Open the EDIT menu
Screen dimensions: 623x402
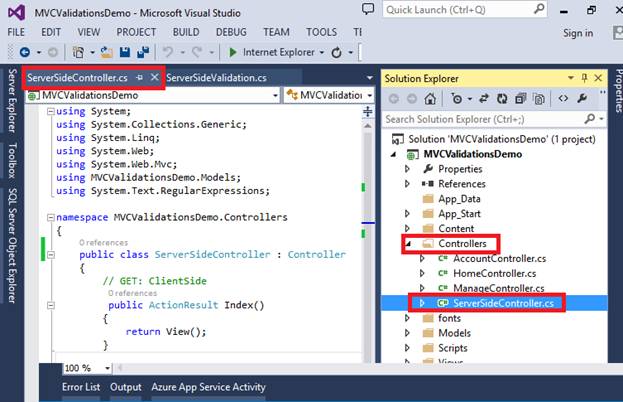pyautogui.click(x=51, y=32)
